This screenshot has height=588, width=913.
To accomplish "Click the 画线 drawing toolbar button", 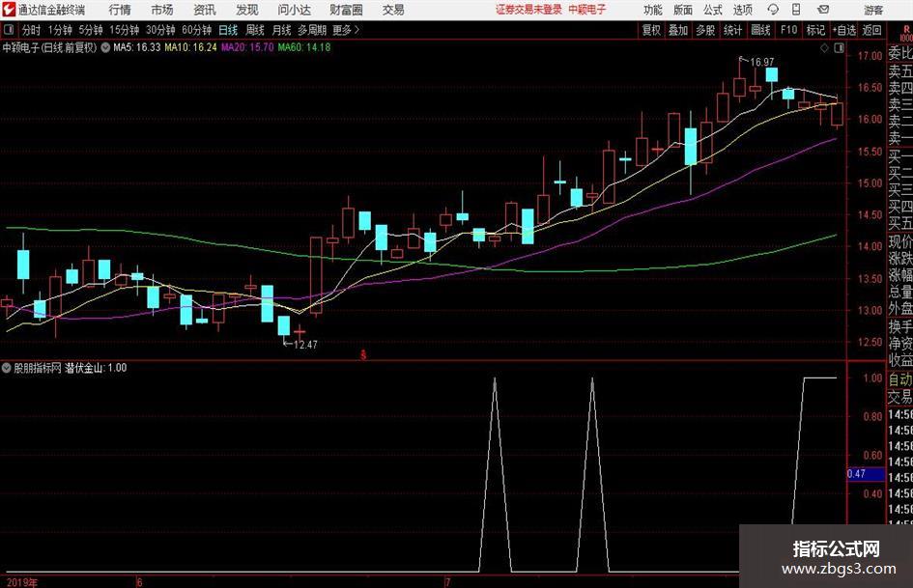I will click(x=760, y=30).
